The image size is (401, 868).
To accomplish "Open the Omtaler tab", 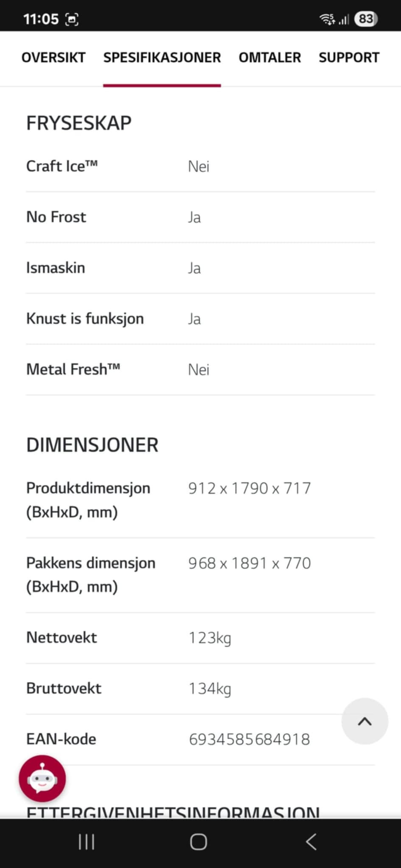I will [x=270, y=58].
